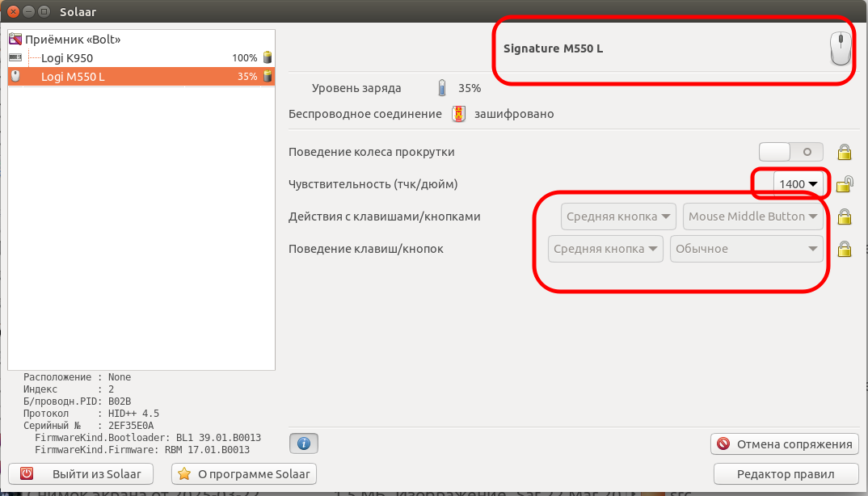Viewport: 868px width, 496px height.
Task: Click Индекс : 2 line
Action: coord(69,389)
